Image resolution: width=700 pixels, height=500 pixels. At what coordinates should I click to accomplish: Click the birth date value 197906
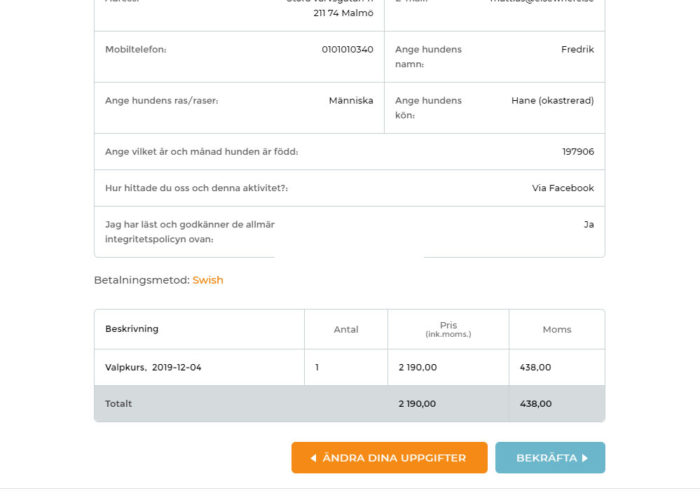[578, 152]
